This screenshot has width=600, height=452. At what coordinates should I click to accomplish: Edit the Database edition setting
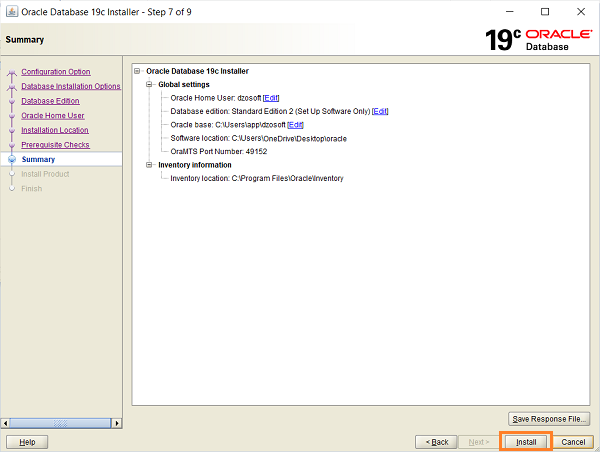click(380, 111)
